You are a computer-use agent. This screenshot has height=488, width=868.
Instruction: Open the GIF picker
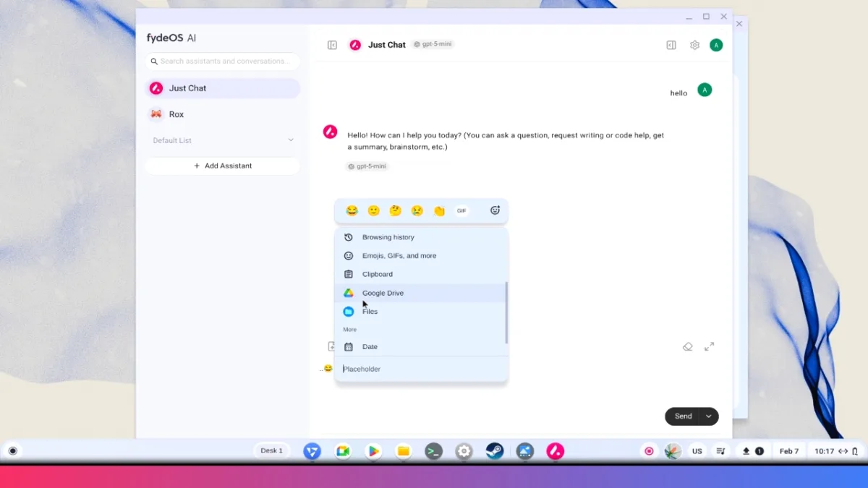coord(461,210)
